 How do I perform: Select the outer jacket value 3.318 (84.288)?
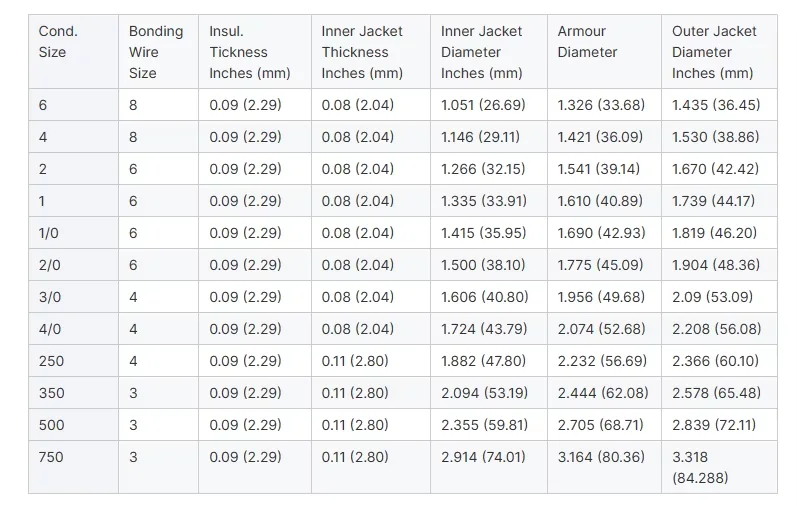(x=700, y=467)
